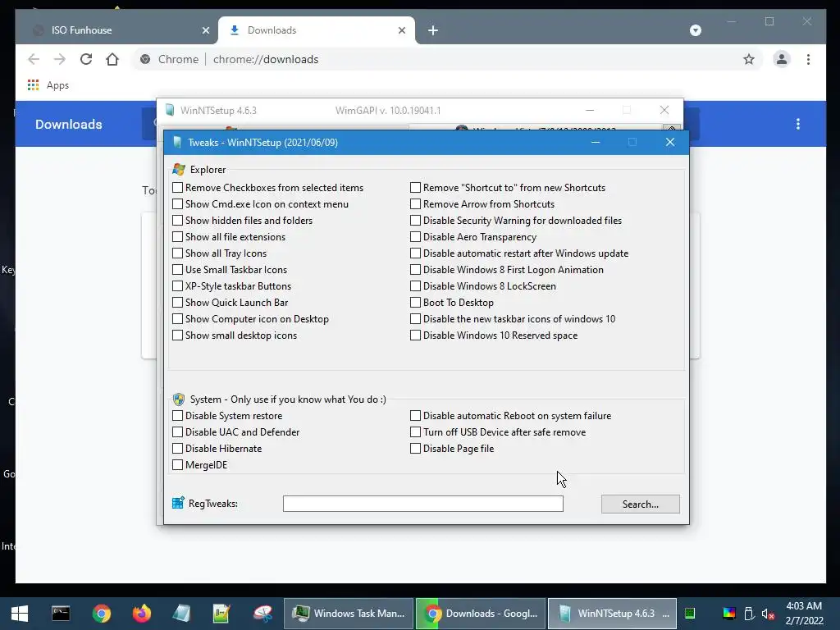Tick Show hidden files and folders
The height and width of the screenshot is (630, 840).
(x=242, y=221)
